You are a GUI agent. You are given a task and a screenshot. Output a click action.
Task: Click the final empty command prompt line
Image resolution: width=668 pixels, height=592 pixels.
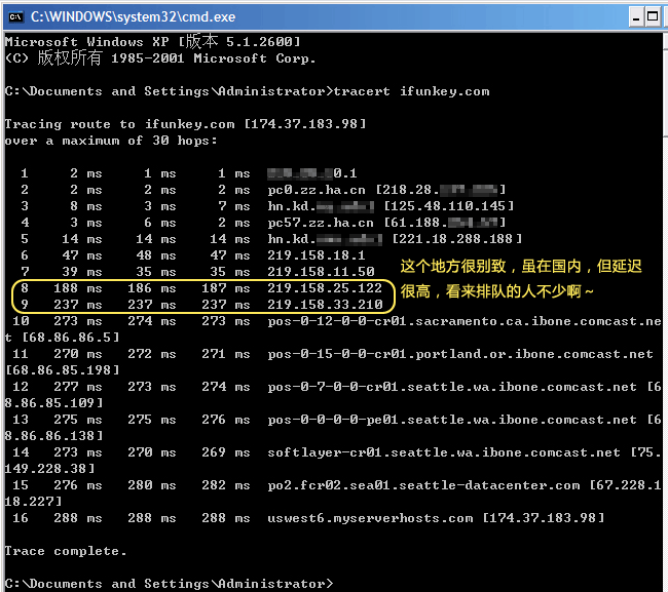(170, 583)
